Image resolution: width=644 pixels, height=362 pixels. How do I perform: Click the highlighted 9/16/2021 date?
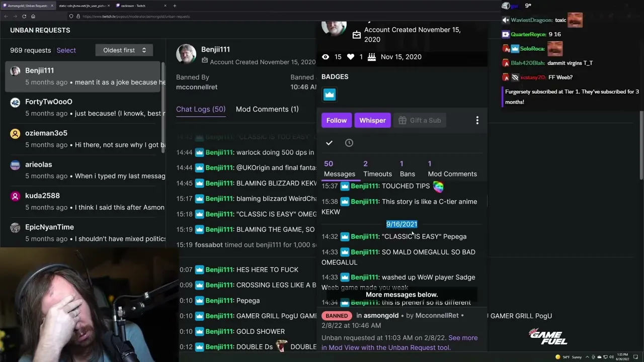pyautogui.click(x=401, y=224)
